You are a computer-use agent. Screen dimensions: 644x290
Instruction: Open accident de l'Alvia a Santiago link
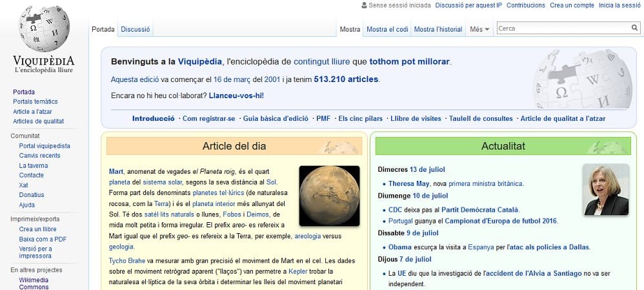[534, 274]
